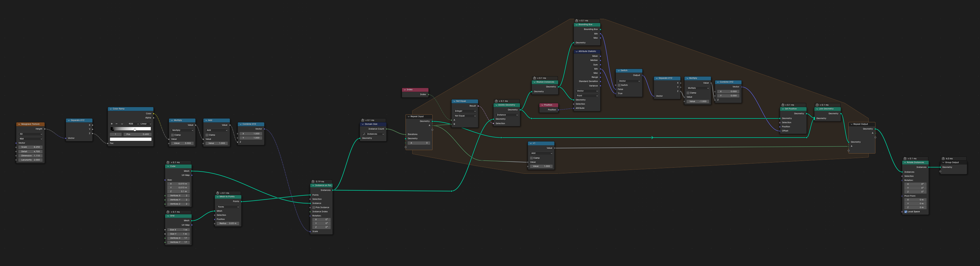
Task: Open the Instances dropdown in Domain Size
Action: pos(373,134)
